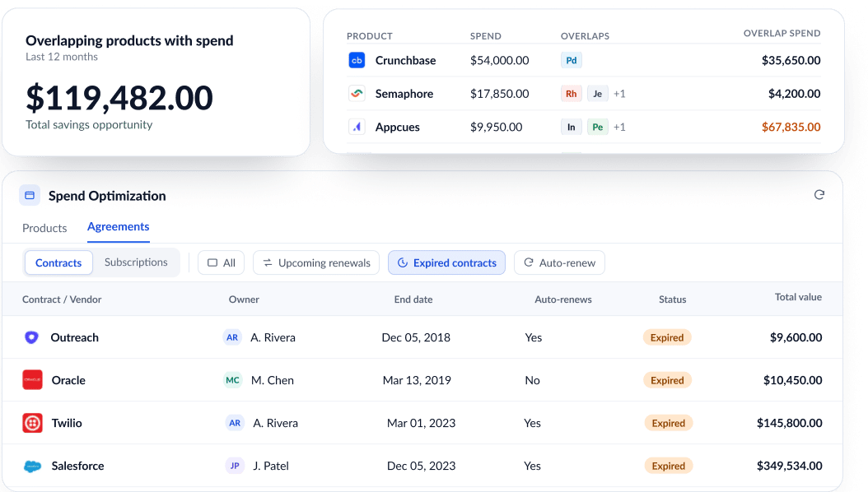Open the Salesforce contract name

point(78,466)
